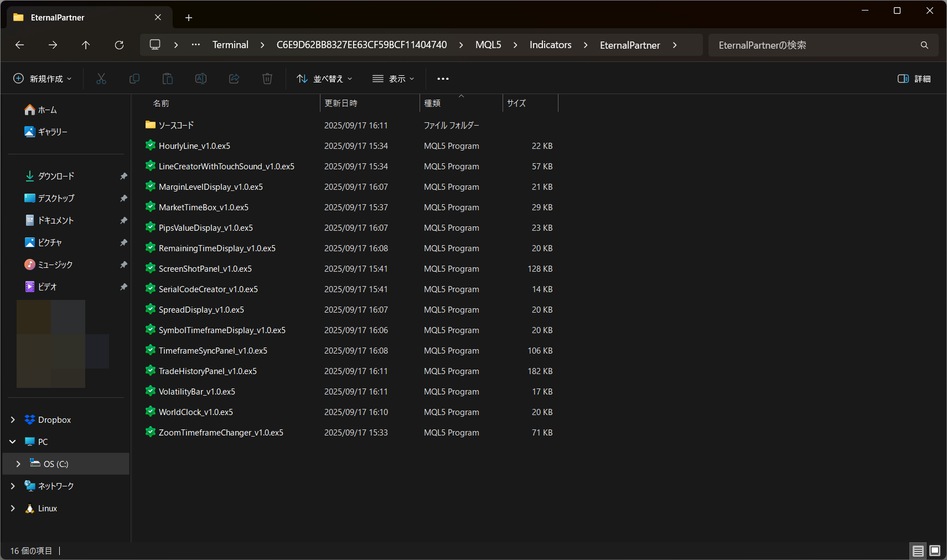Select TradeHistoryPanel_v1.0.ex5 file
The image size is (947, 560).
click(x=208, y=371)
